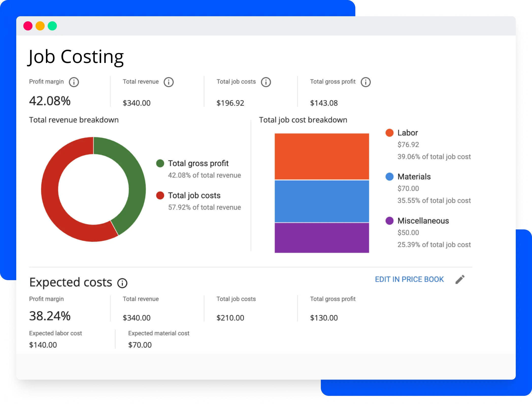Click the orange Labor bar segment
This screenshot has width=532, height=404.
point(322,156)
